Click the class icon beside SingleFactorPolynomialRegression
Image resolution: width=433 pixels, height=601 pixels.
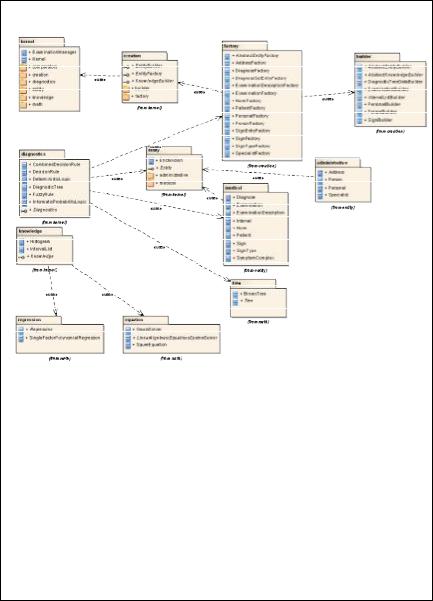[21, 338]
